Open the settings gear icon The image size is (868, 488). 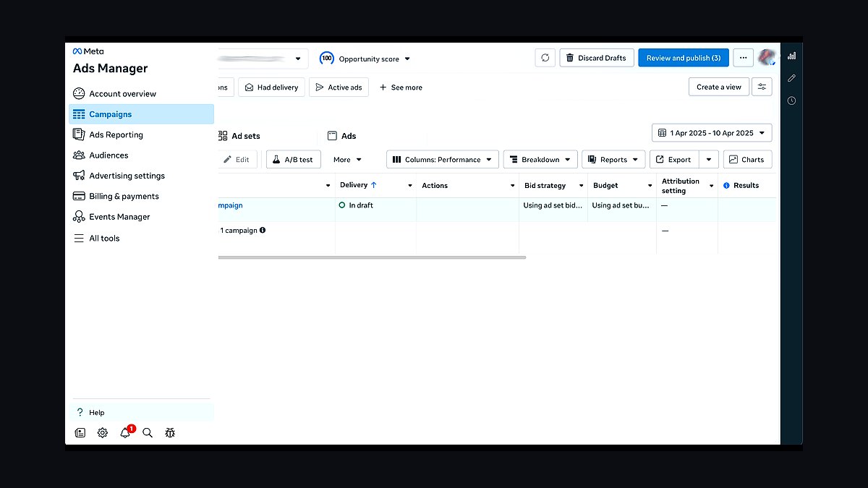(103, 433)
